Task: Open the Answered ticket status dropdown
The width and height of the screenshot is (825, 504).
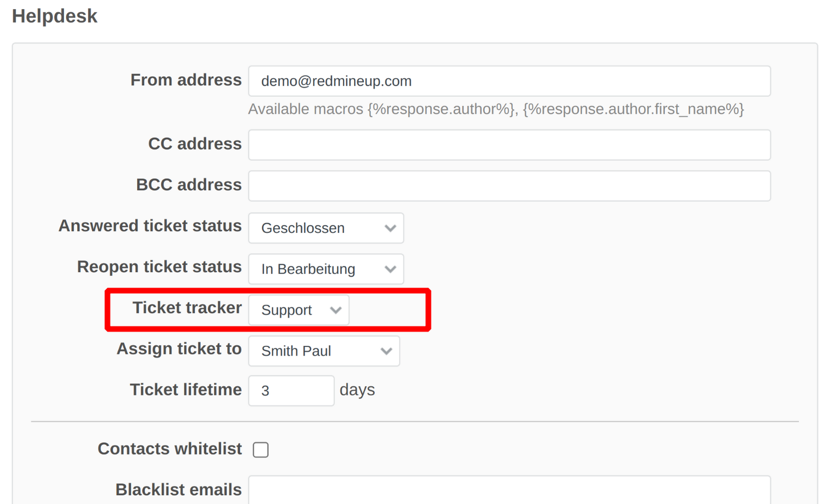Action: [326, 228]
